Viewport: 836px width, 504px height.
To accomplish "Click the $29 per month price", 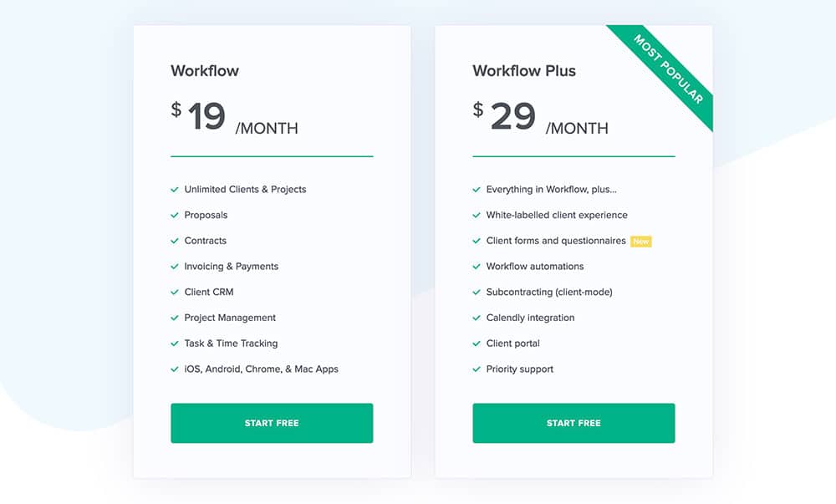I will click(540, 118).
